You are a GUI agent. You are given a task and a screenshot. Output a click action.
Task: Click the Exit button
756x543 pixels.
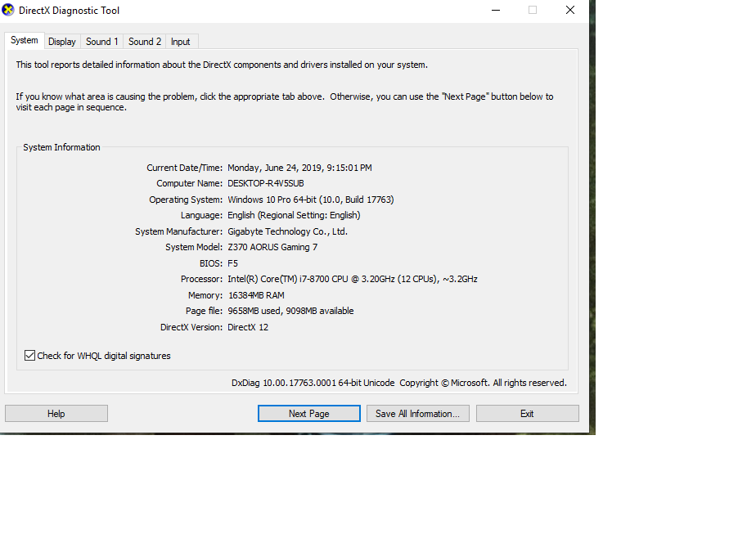tap(528, 414)
